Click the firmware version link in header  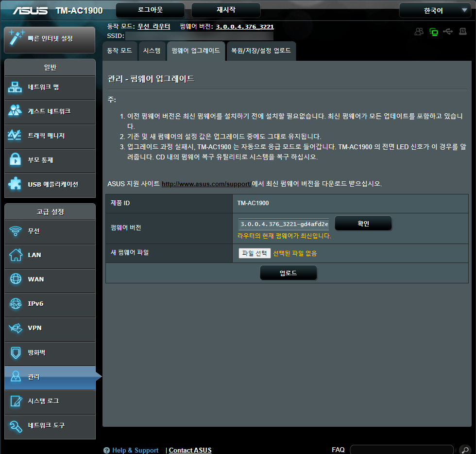(x=245, y=26)
